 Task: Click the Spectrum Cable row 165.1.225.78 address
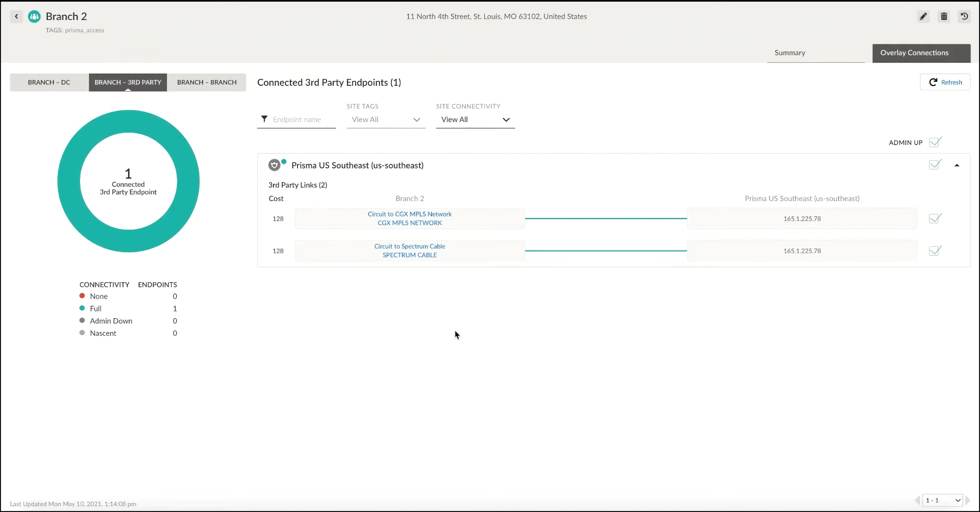802,251
